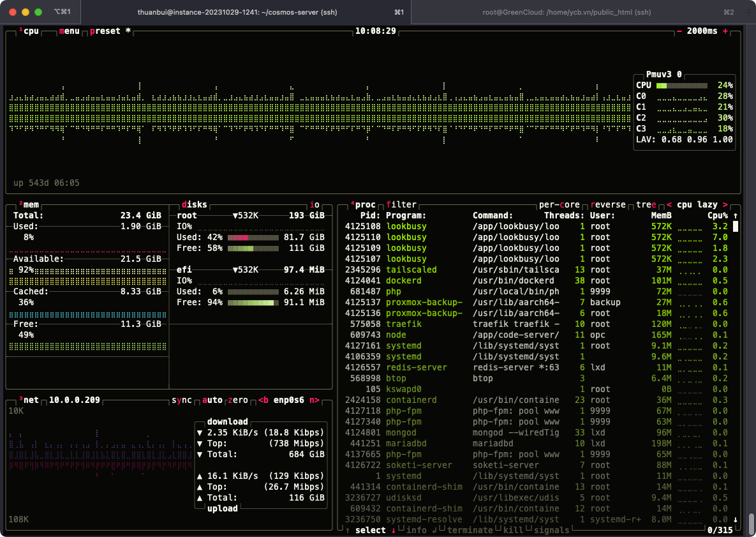Click the scroll-down arrow in process list
The width and height of the screenshot is (756, 537).
[x=735, y=519]
